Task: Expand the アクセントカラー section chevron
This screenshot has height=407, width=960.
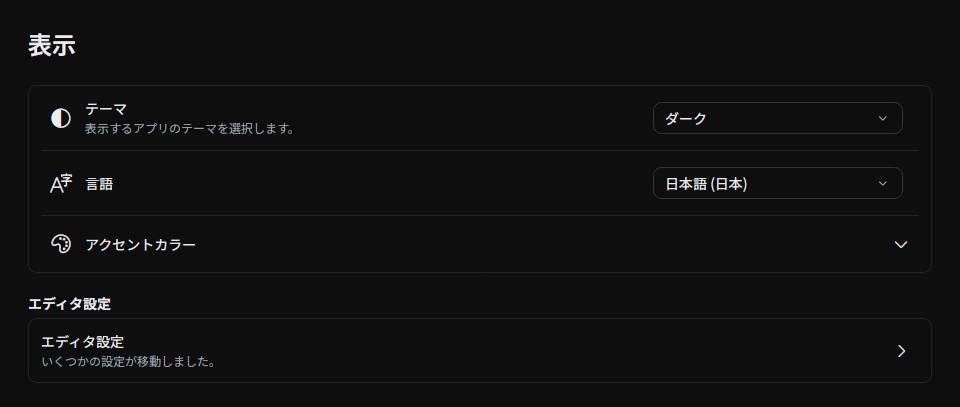Action: point(901,245)
